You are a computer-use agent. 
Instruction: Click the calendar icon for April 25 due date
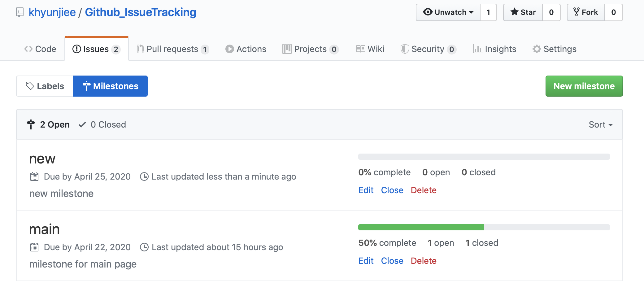tap(34, 177)
